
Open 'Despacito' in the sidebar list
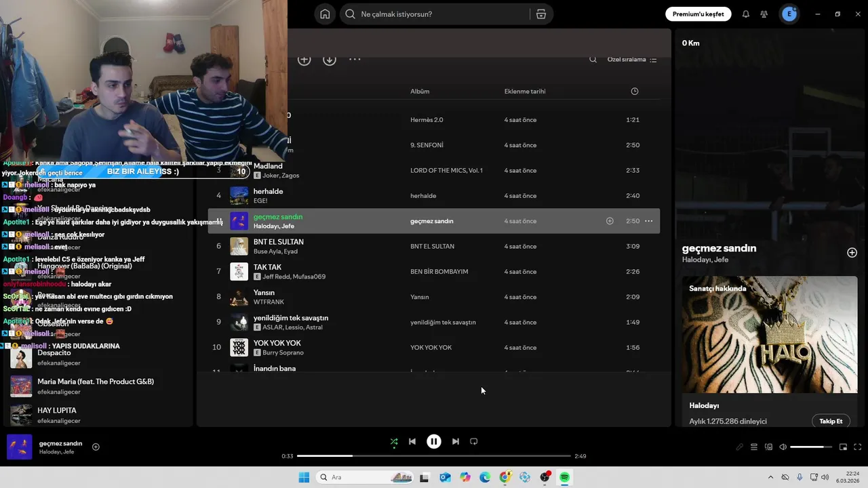(x=54, y=353)
